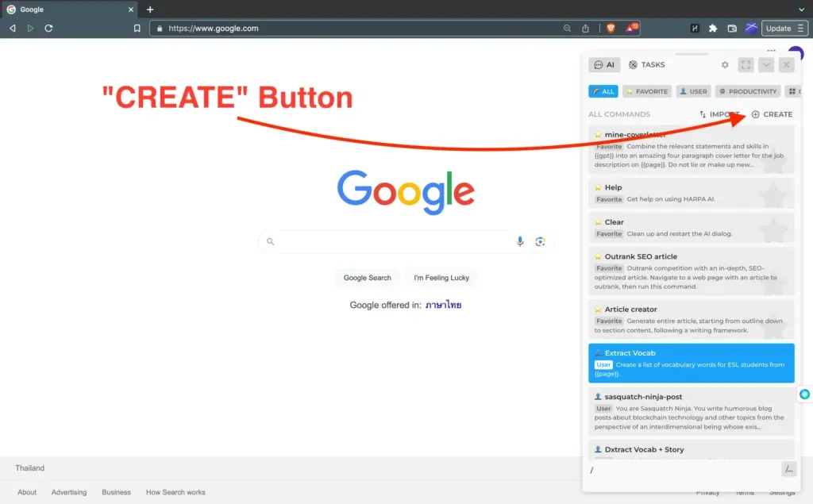Open How Search works footer link
This screenshot has width=813, height=504.
[175, 492]
